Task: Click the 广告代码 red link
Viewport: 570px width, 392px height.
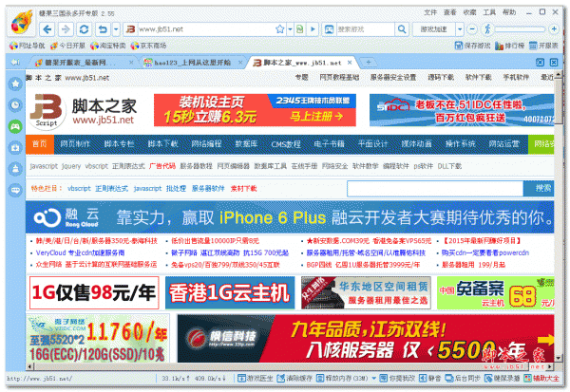Action: [x=162, y=166]
